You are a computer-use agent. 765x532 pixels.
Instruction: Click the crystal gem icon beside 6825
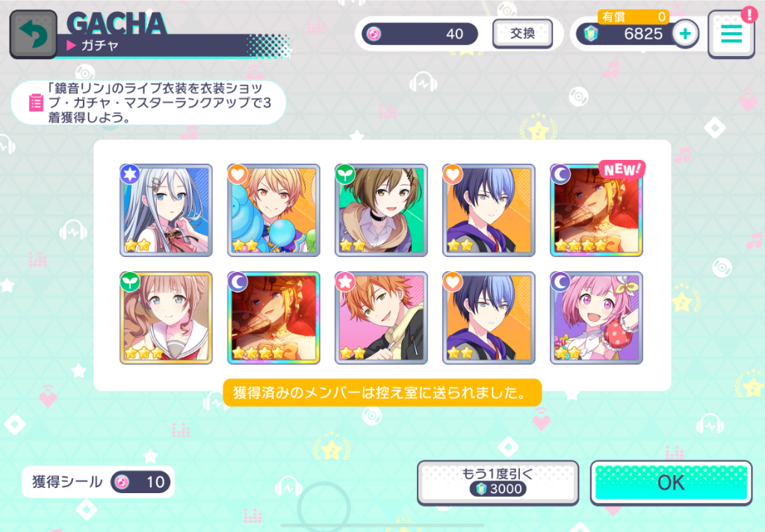point(591,34)
